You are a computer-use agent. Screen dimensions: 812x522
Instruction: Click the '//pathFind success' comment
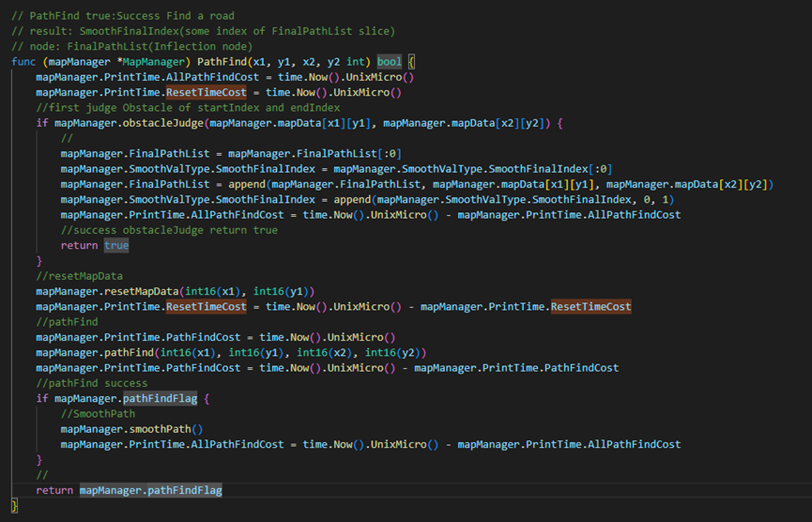click(92, 383)
